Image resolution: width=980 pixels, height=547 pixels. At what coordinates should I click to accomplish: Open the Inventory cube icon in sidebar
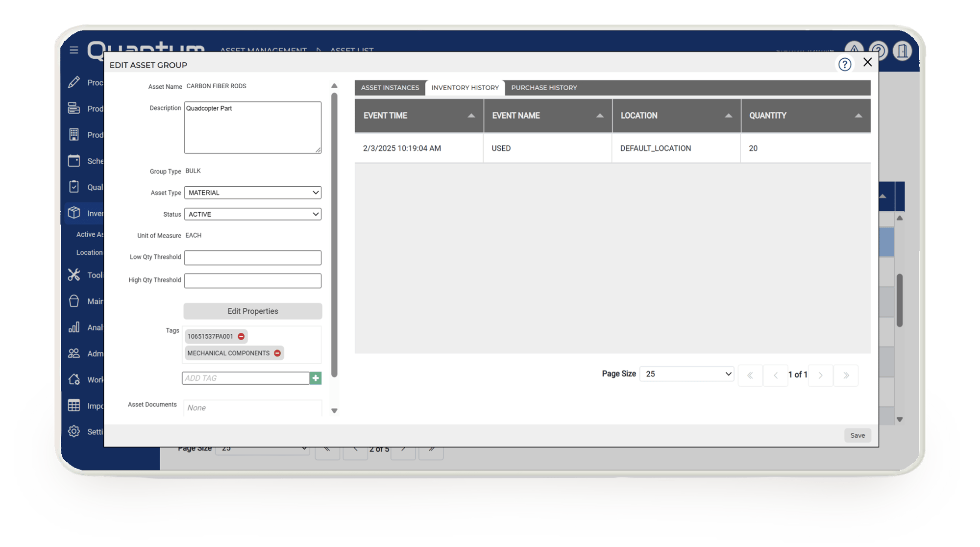click(x=74, y=213)
